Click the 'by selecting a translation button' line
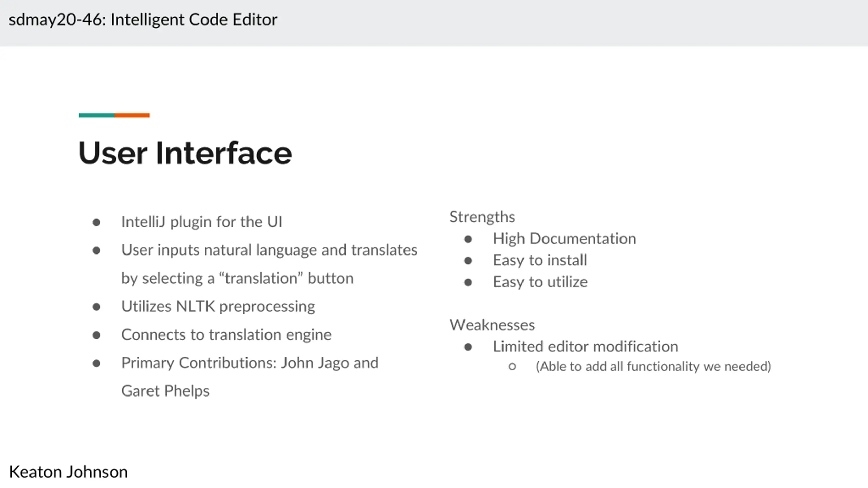Image resolution: width=868 pixels, height=488 pixels. 237,278
